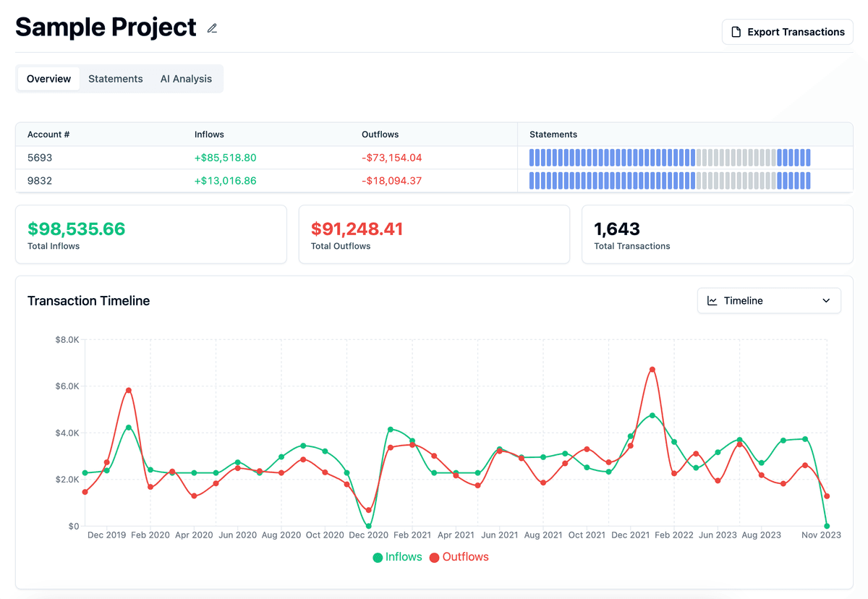The height and width of the screenshot is (599, 868).
Task: Click the Export Transactions button
Action: point(787,32)
